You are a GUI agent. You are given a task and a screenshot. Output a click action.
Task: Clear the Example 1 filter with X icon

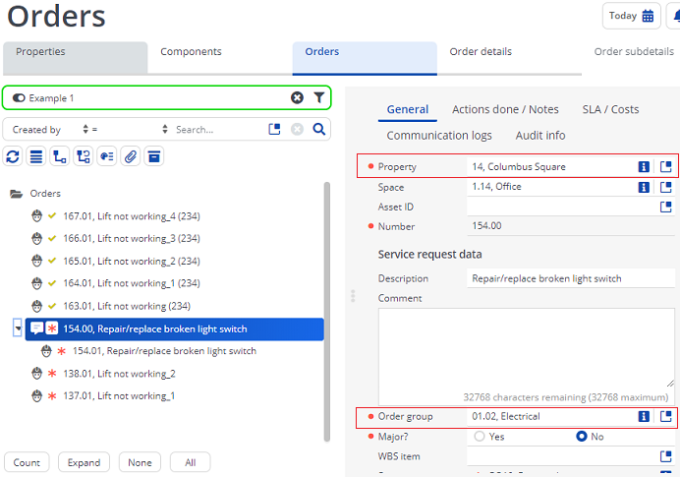297,98
